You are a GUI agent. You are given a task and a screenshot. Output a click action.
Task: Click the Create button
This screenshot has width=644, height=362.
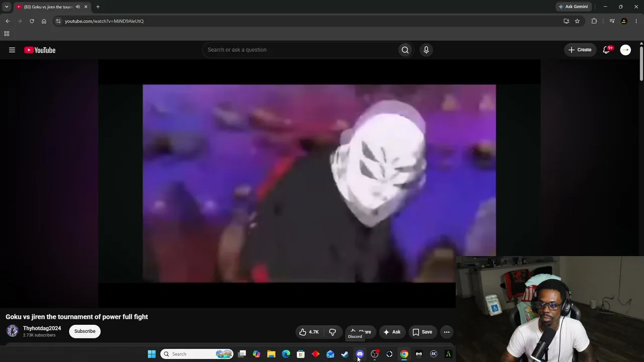pos(580,50)
